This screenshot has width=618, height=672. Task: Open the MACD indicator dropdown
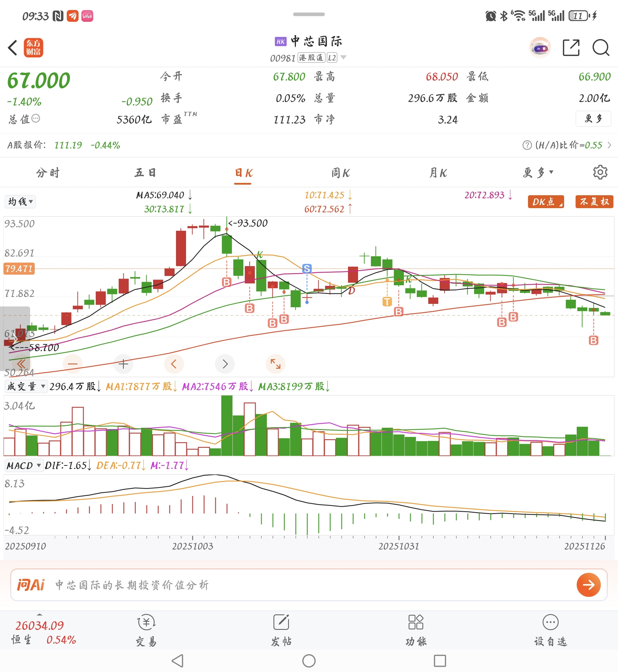24,465
